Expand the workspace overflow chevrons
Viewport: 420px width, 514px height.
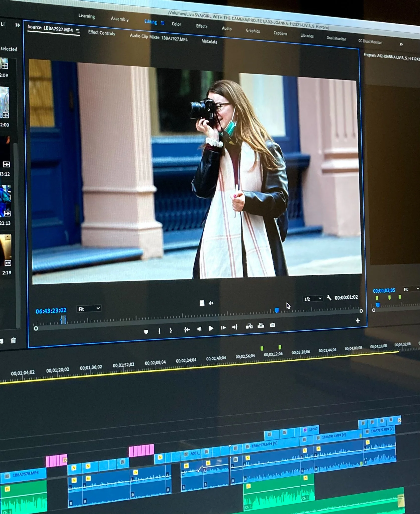(401, 44)
